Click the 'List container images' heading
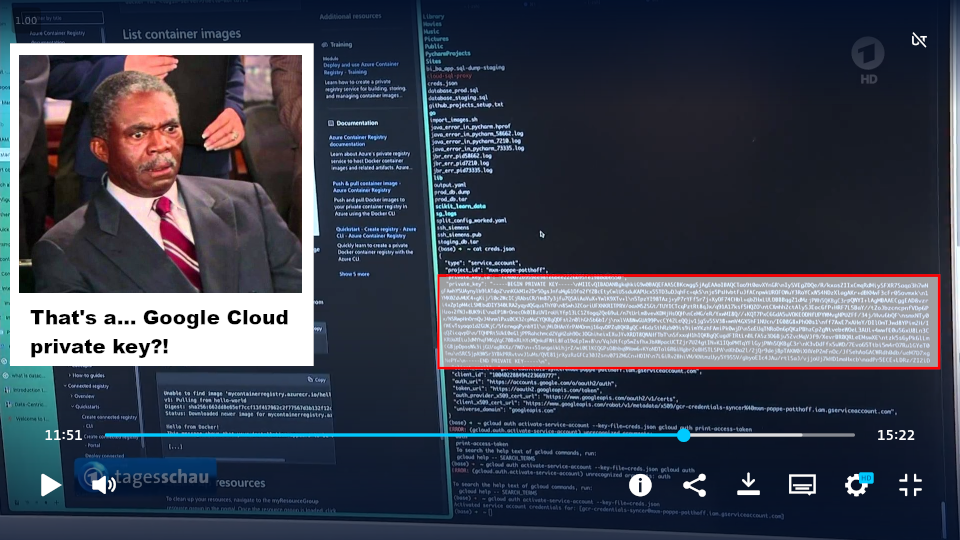Screen dimensions: 960x540 coord(181,34)
